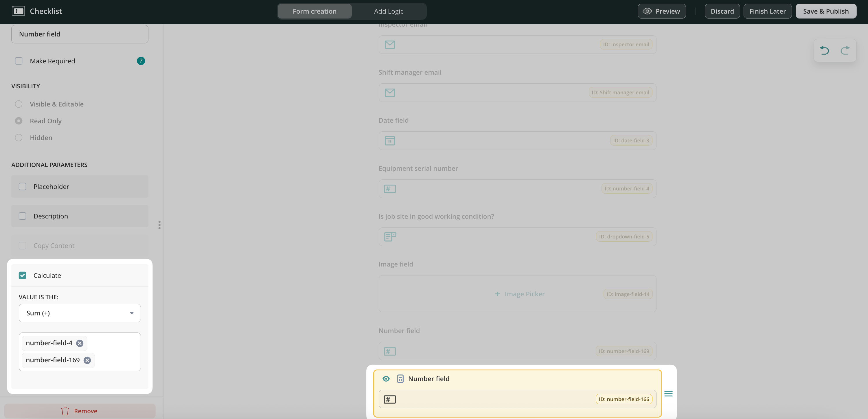Image resolution: width=868 pixels, height=419 pixels.
Task: Switch to the Form creation tab
Action: point(315,11)
